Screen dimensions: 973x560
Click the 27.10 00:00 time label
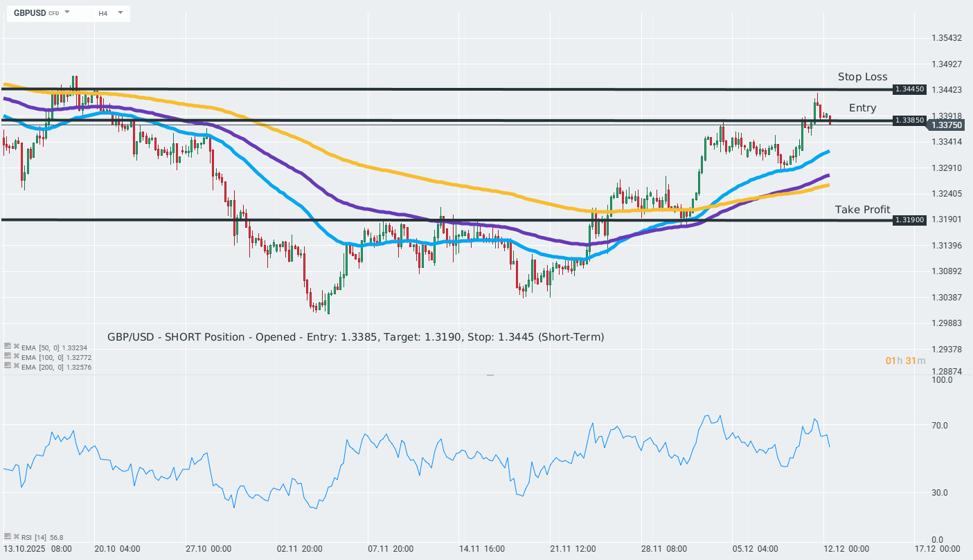coord(208,548)
